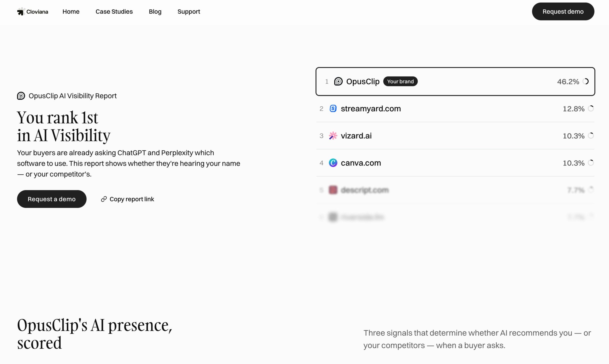The height and width of the screenshot is (364, 609).
Task: Click the blurred 'descript.com' row name
Action: (365, 190)
